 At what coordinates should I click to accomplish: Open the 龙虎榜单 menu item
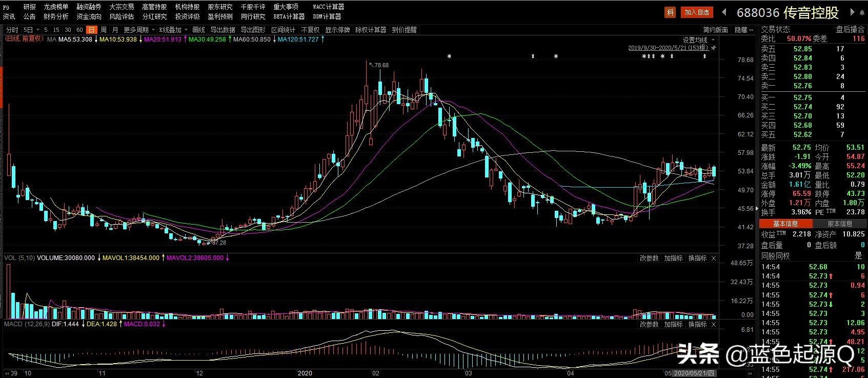56,7
